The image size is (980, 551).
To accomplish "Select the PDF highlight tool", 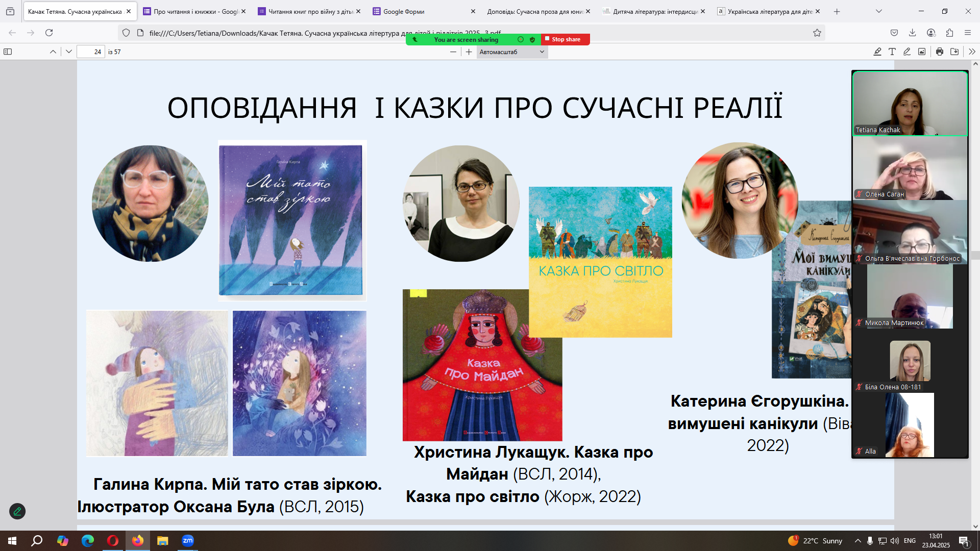I will click(x=877, y=52).
